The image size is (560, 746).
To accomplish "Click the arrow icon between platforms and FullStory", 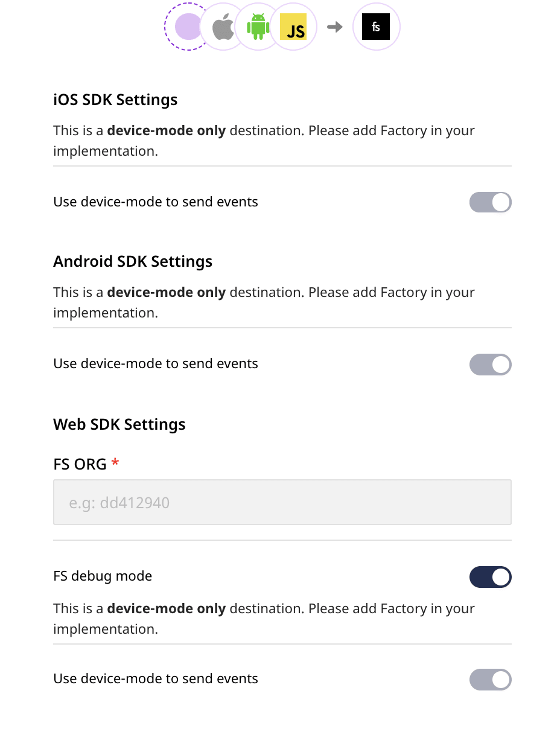I will point(334,27).
